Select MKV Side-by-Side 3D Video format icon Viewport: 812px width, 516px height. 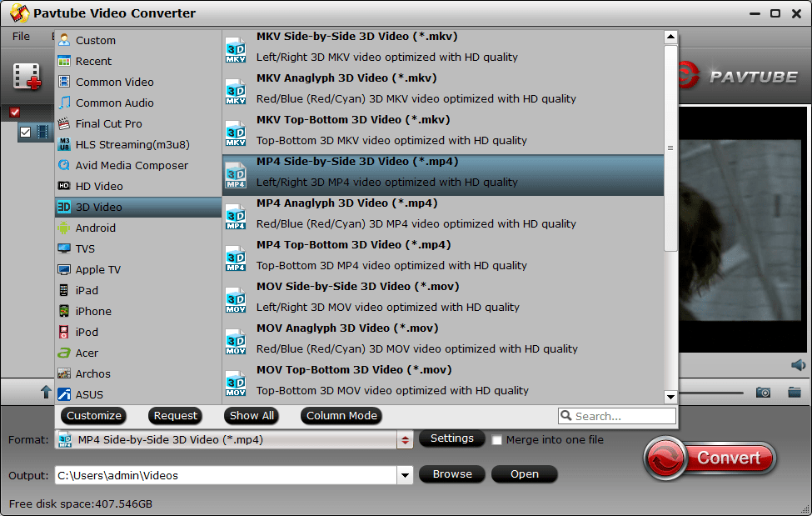236,50
